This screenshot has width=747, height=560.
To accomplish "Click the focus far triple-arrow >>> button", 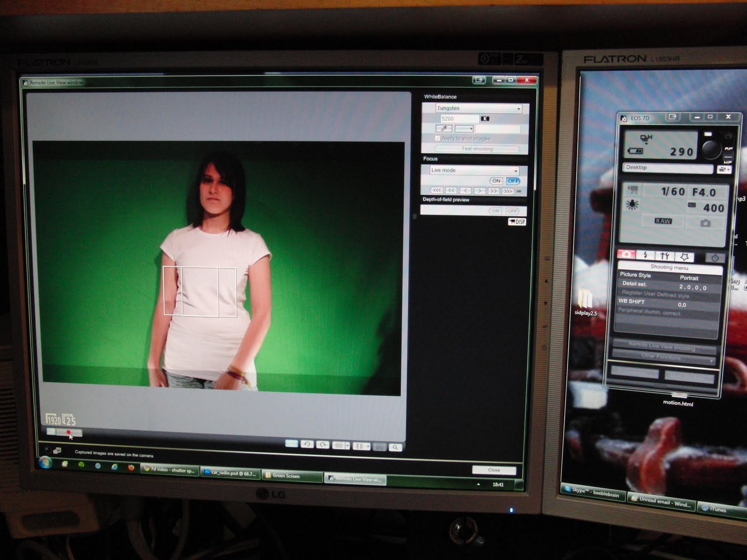I will coord(507,191).
